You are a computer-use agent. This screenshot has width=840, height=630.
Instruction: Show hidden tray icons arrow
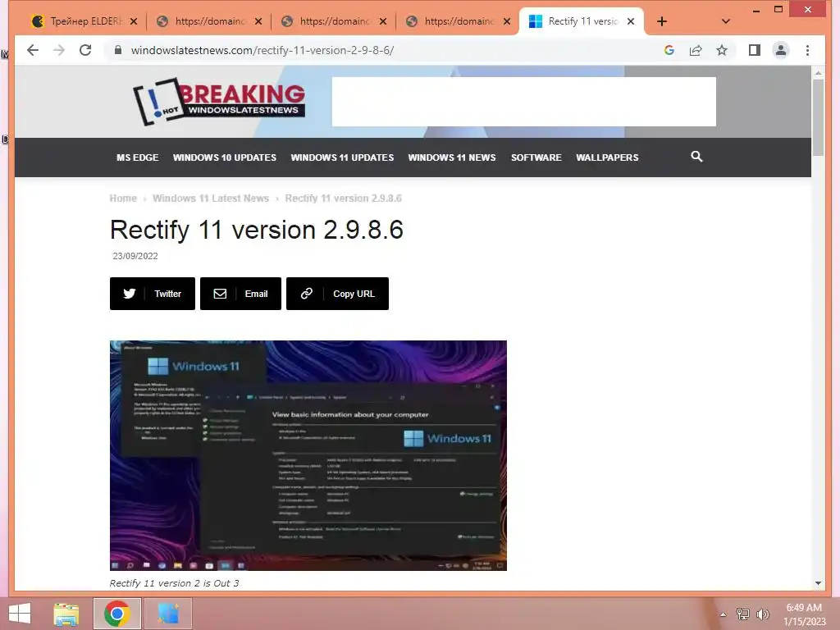tap(724, 614)
